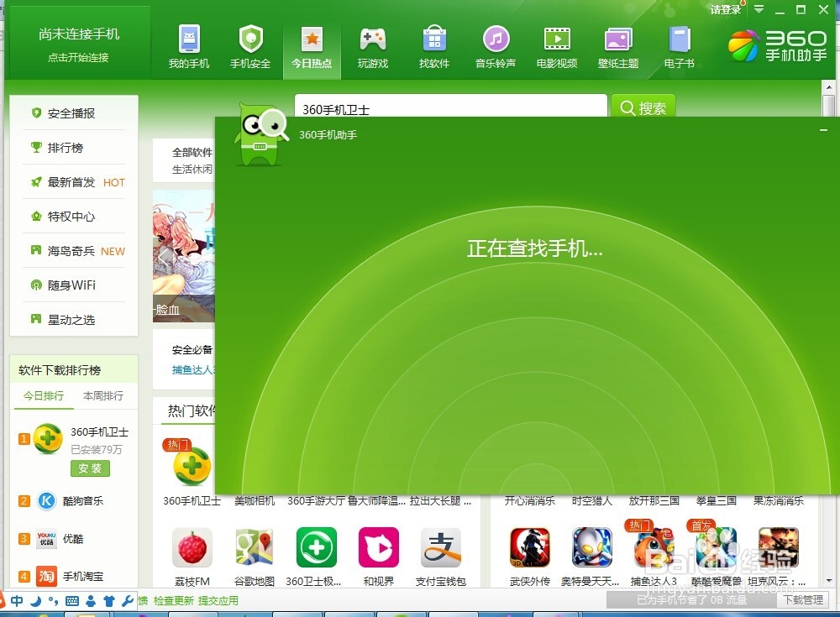Click the 开心消消乐 game label
The width and height of the screenshot is (840, 617).
[530, 501]
